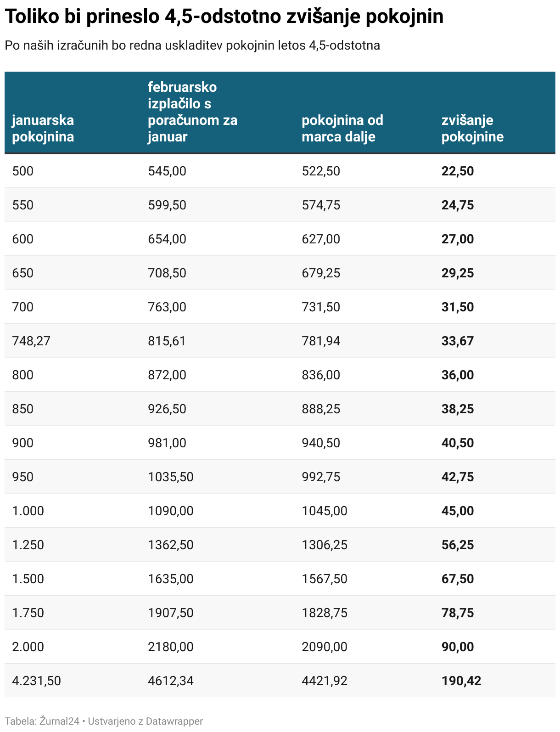Click the "Tabela: Žurnal24" source text

pos(42,721)
